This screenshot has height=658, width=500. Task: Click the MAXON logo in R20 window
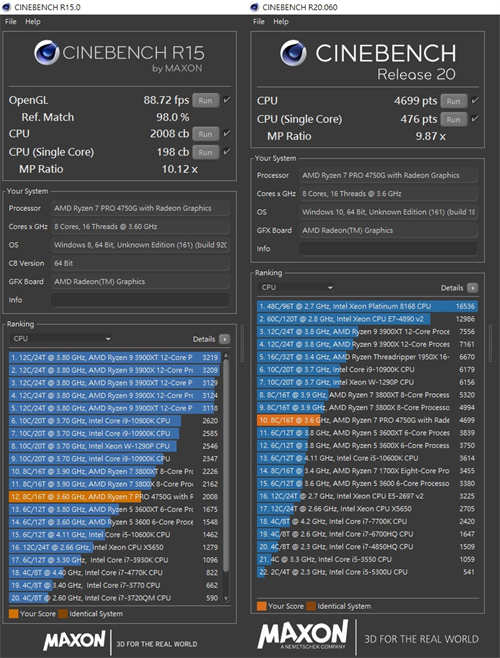coord(303,635)
